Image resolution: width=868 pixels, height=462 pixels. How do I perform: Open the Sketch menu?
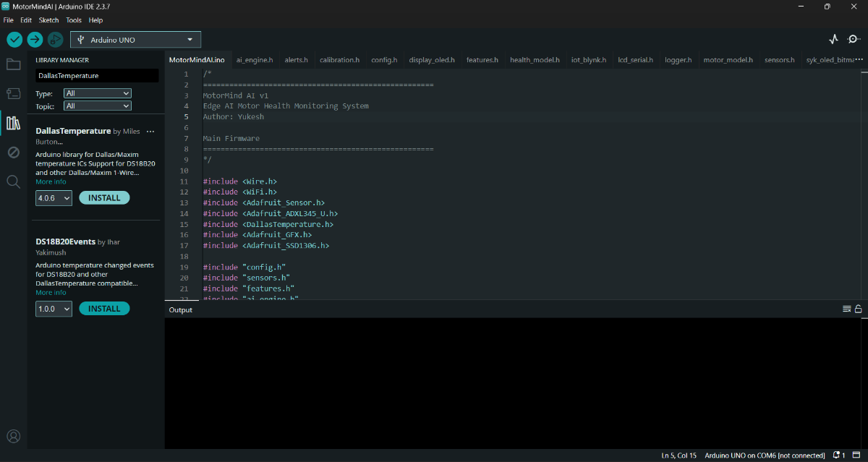[x=48, y=20]
